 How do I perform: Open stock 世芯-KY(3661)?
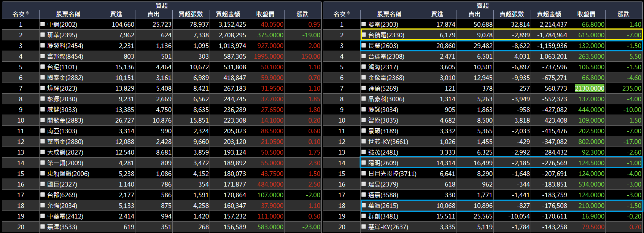tap(388, 142)
